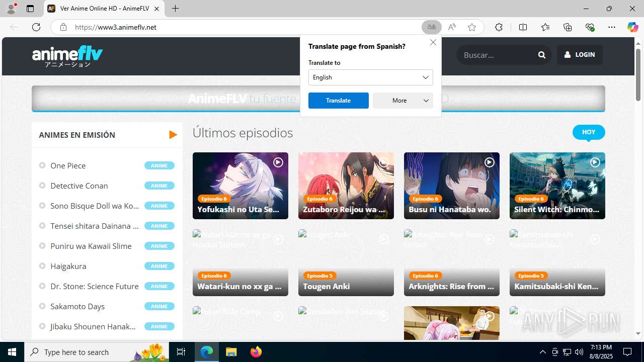
Task: Open Jibaku Shounen Hanak... entry
Action: click(x=93, y=326)
